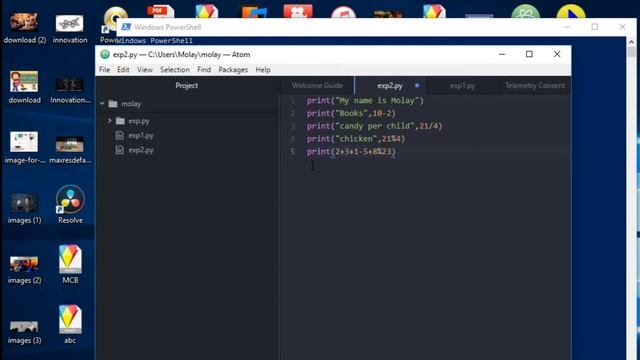Image resolution: width=640 pixels, height=360 pixels.
Task: Open exp2.py from the project tree
Action: [x=141, y=150]
